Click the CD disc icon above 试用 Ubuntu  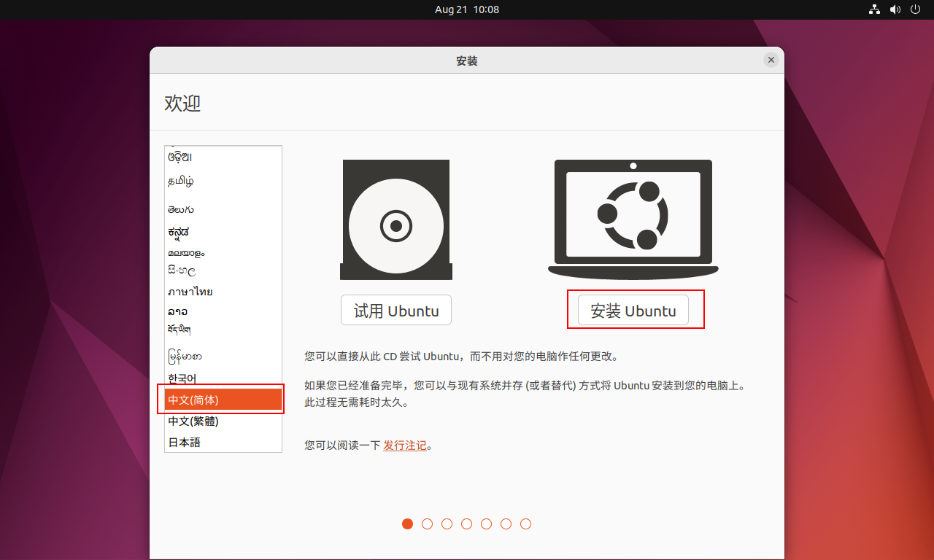395,219
